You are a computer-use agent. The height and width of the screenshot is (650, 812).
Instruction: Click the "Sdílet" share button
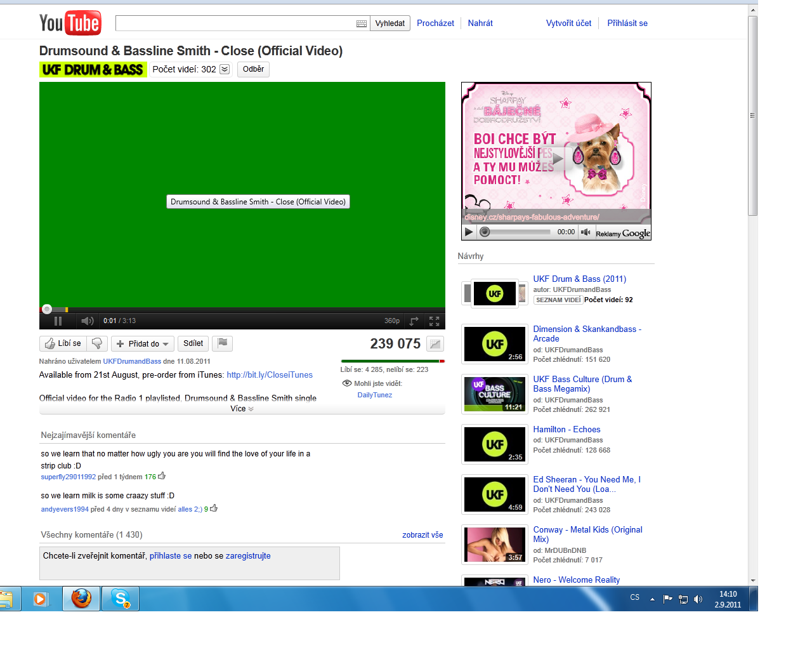[193, 343]
